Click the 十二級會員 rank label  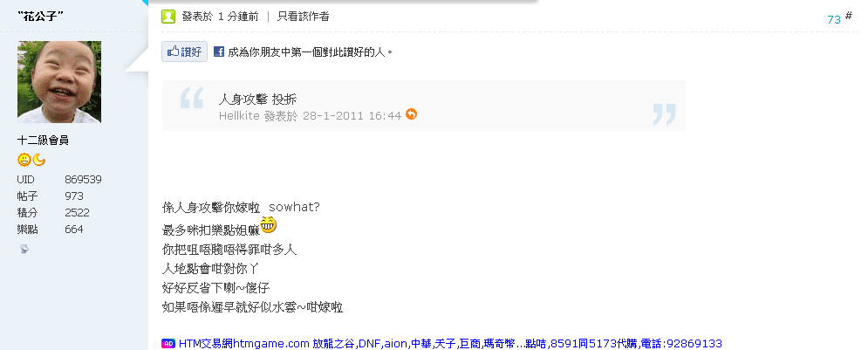[43, 141]
